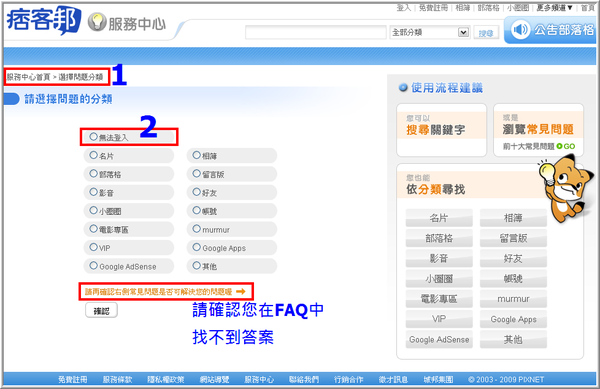Open 聯絡我們 link in footer

(x=304, y=379)
